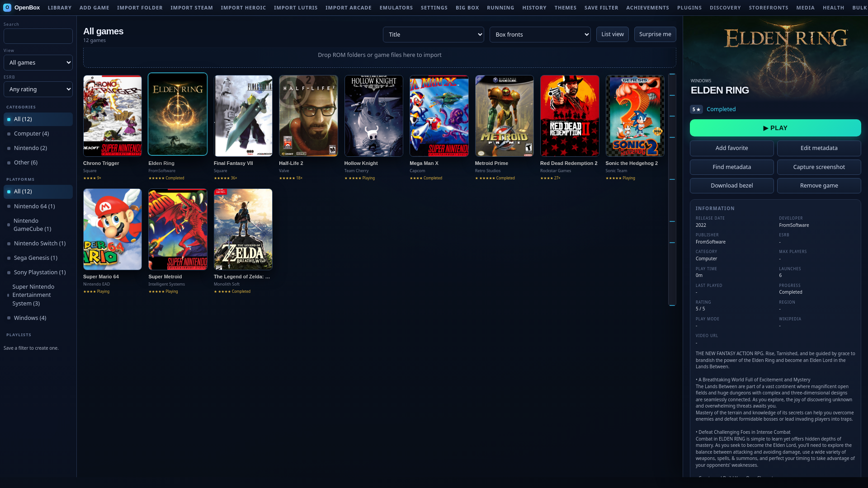Select Half-Life 2 box art
This screenshot has width=868, height=488.
click(x=308, y=116)
